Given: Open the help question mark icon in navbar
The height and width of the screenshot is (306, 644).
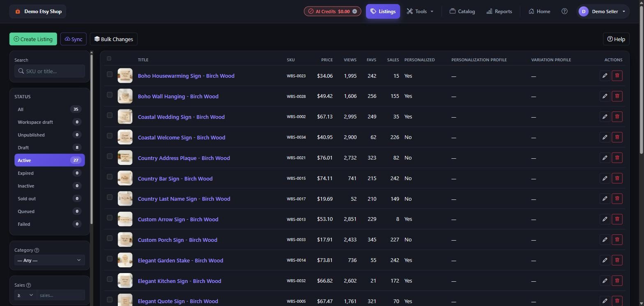Looking at the screenshot, I should coord(564,12).
